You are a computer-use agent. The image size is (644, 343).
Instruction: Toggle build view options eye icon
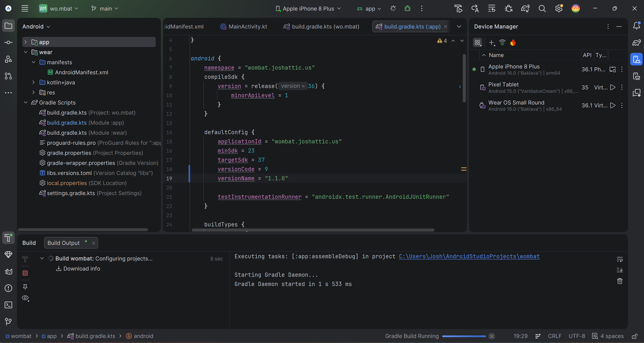point(25,298)
